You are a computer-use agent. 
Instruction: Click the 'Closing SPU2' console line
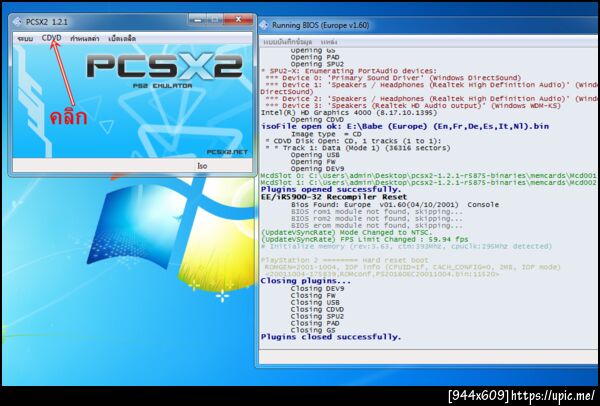[317, 316]
